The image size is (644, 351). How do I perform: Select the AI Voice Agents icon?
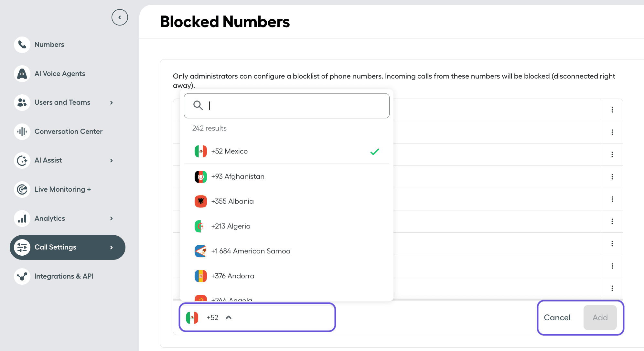(x=22, y=73)
